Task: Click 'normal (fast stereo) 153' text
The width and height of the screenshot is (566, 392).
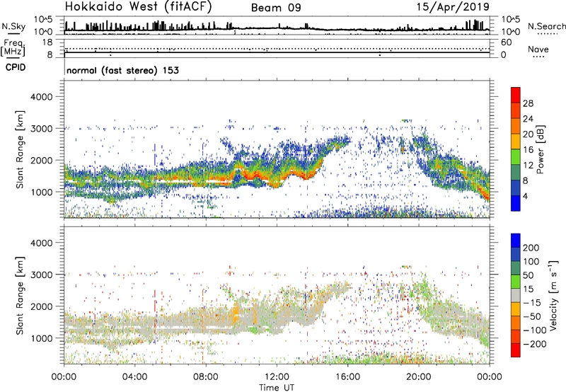Action: point(122,70)
